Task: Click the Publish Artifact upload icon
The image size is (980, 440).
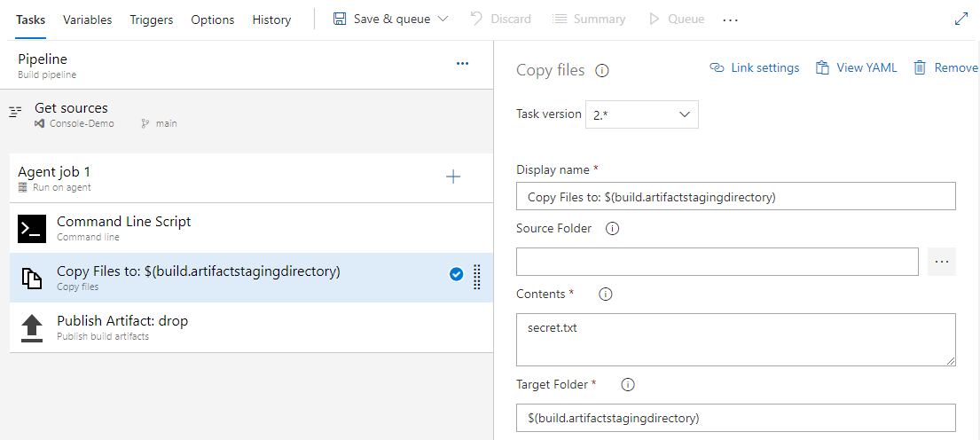Action: tap(32, 328)
